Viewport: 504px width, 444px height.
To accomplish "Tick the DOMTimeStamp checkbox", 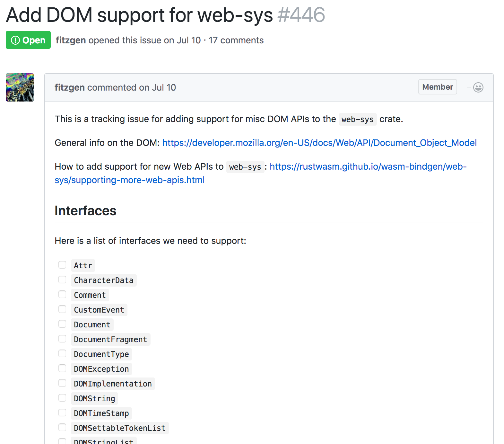I will tap(62, 413).
